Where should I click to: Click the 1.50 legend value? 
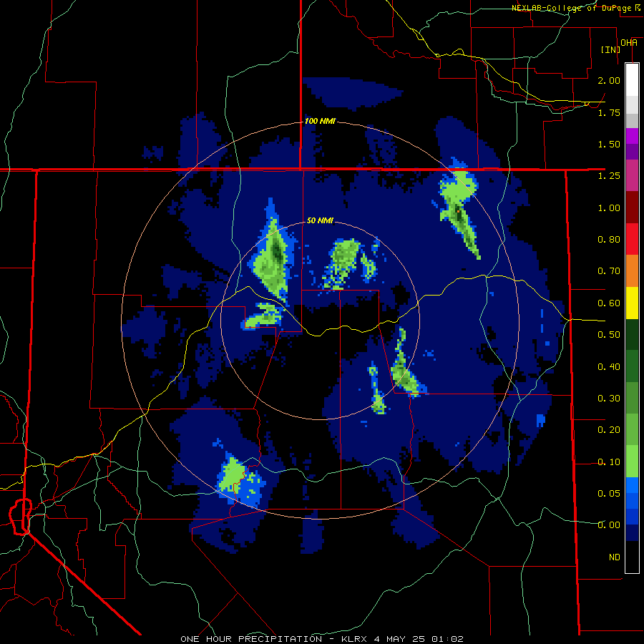pos(609,144)
